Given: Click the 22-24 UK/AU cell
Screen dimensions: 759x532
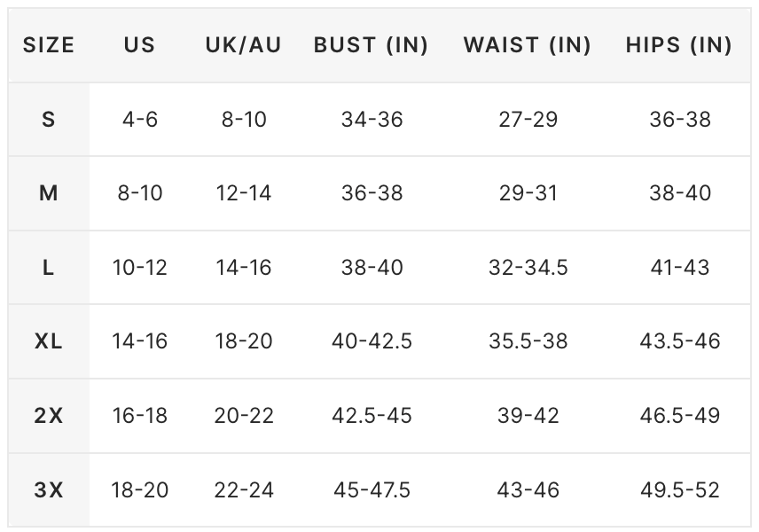Looking at the screenshot, I should [x=244, y=490].
